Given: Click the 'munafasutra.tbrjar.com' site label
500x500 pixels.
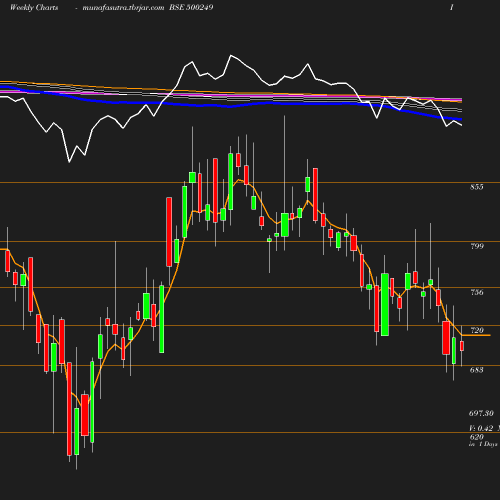Looking at the screenshot, I should pyautogui.click(x=123, y=7).
